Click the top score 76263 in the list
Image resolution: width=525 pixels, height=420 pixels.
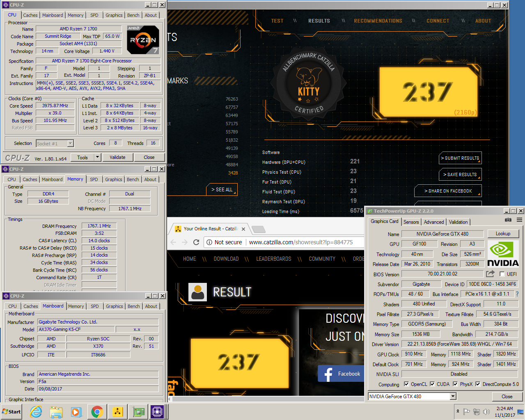click(x=232, y=99)
